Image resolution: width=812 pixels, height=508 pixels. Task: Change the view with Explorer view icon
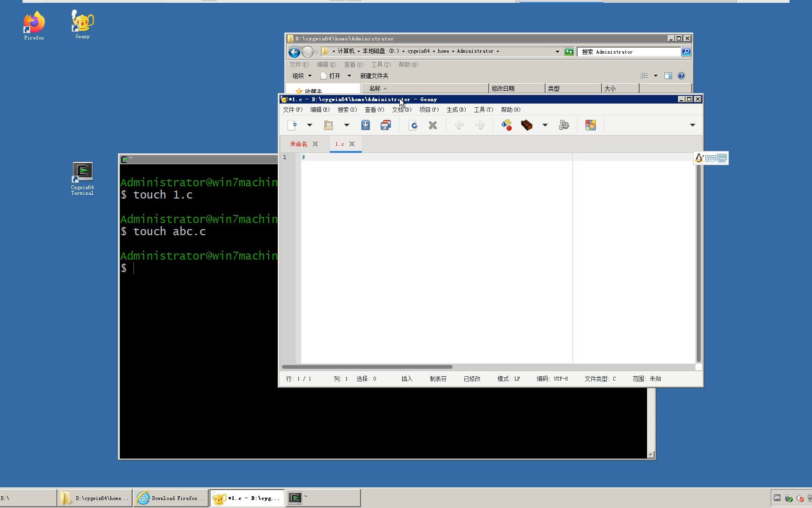pyautogui.click(x=644, y=76)
